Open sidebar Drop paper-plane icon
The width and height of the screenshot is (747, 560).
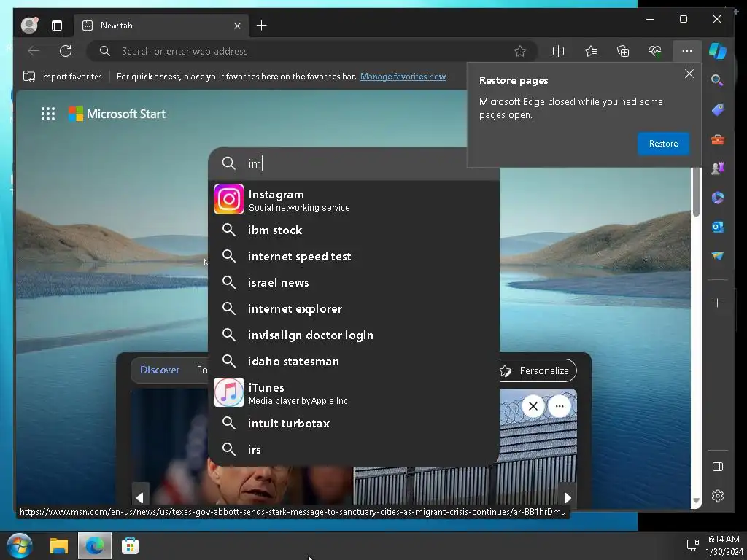718,256
